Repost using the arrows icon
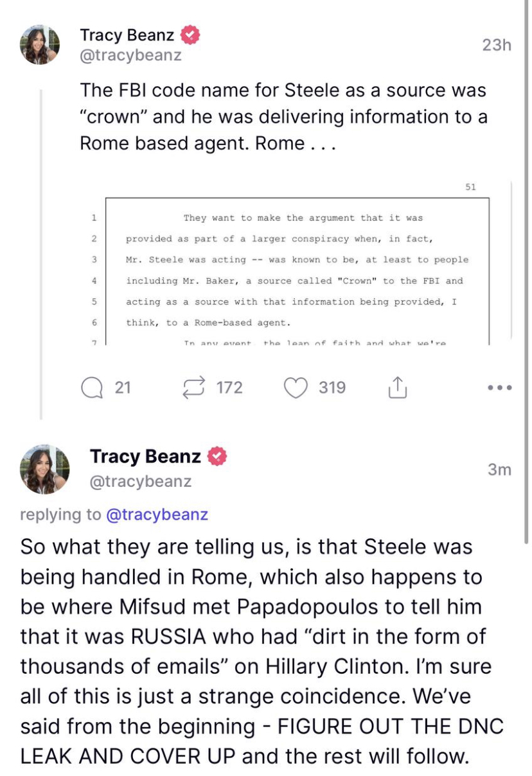Viewport: 532px width, 776px height. (194, 387)
